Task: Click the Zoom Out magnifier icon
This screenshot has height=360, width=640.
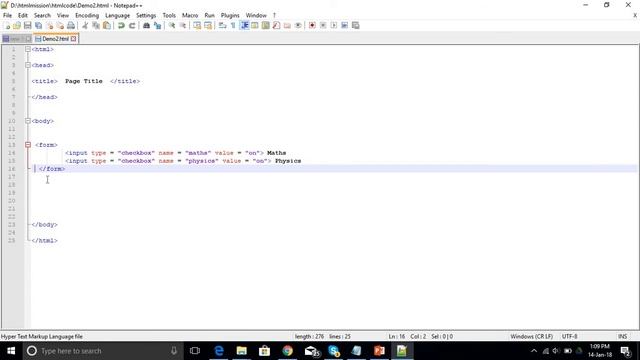Action: [x=183, y=25]
